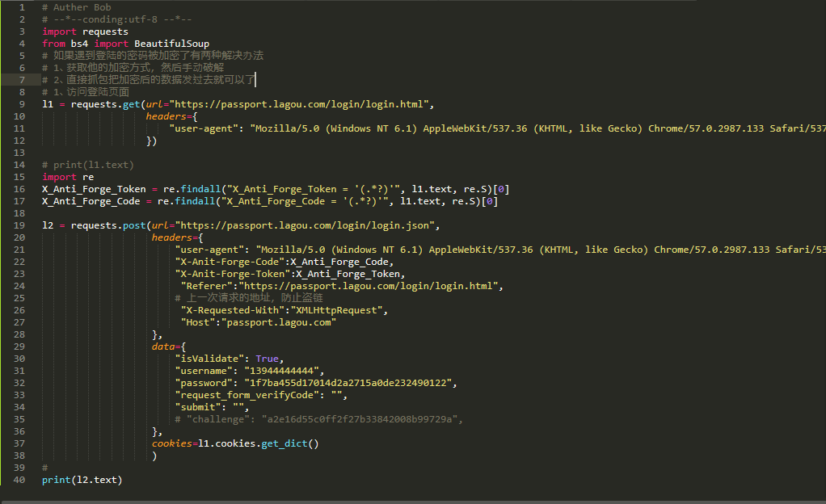
Task: Click "XMLHttpRequest" value string
Action: (x=336, y=310)
